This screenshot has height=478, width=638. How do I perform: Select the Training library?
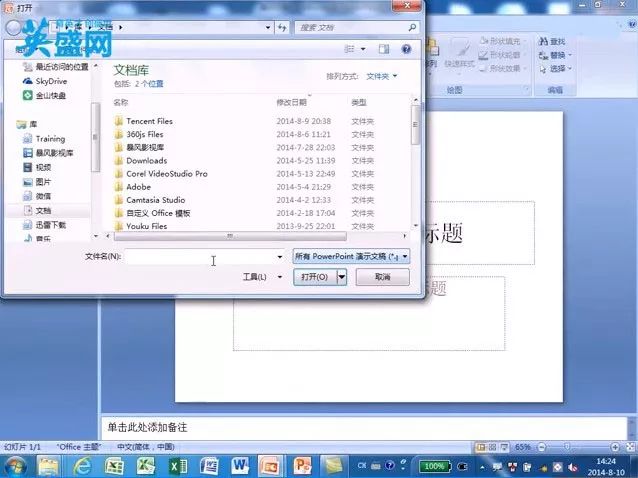50,139
